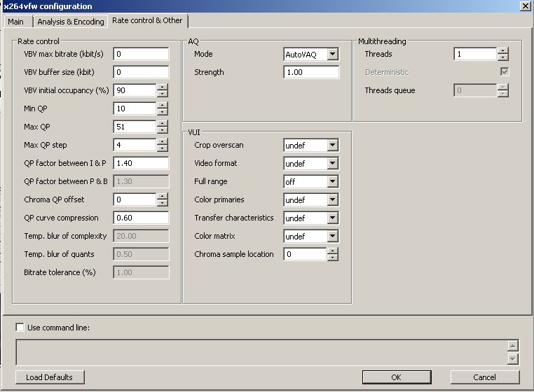Expand the Video format dropdown

click(332, 163)
